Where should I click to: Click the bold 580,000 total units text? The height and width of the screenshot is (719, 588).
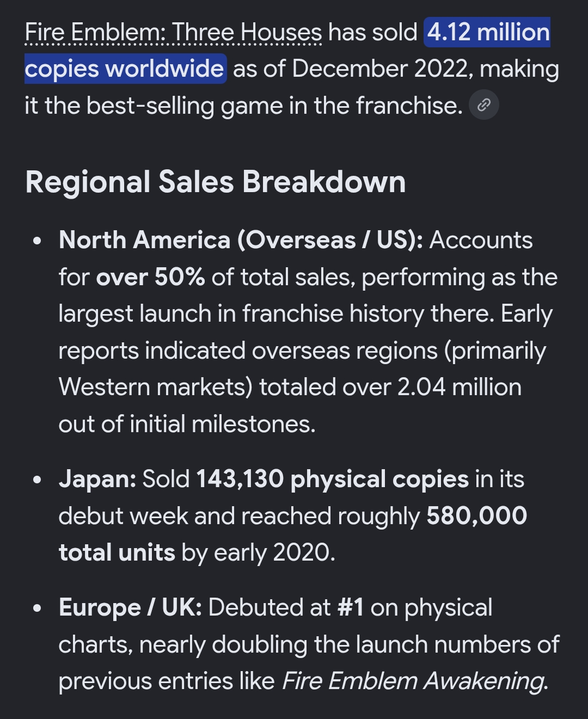[293, 534]
